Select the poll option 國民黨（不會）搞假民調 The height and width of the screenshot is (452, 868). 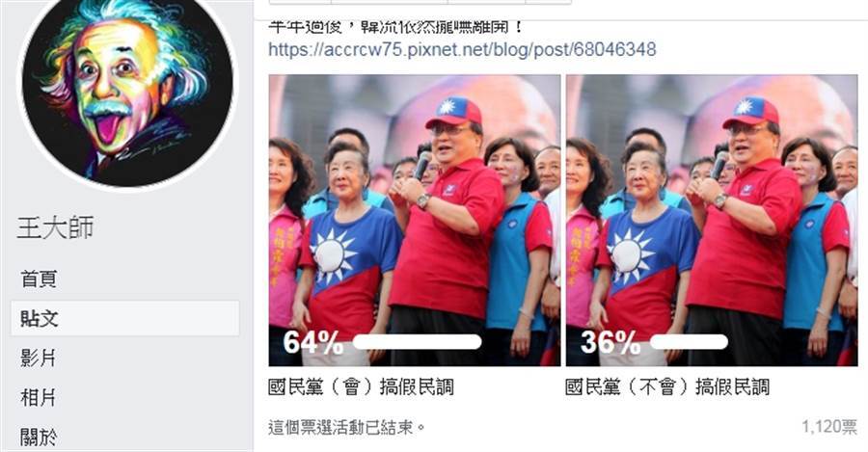[667, 386]
